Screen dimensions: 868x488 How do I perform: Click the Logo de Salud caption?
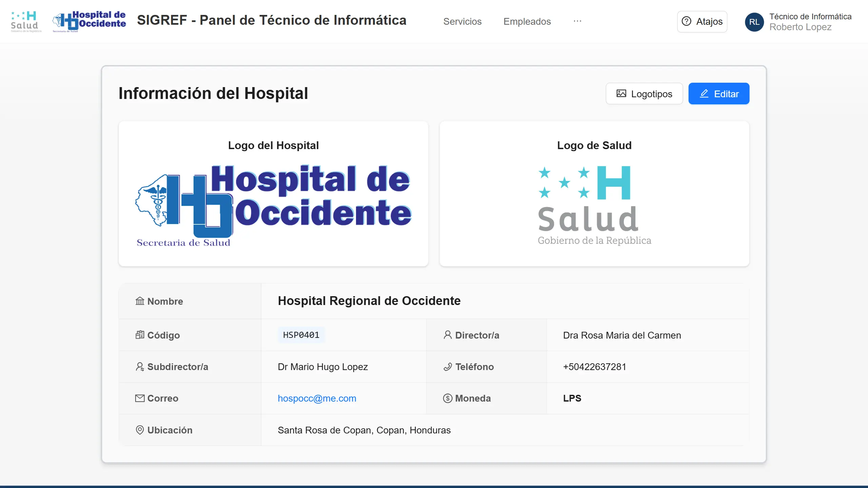click(594, 145)
